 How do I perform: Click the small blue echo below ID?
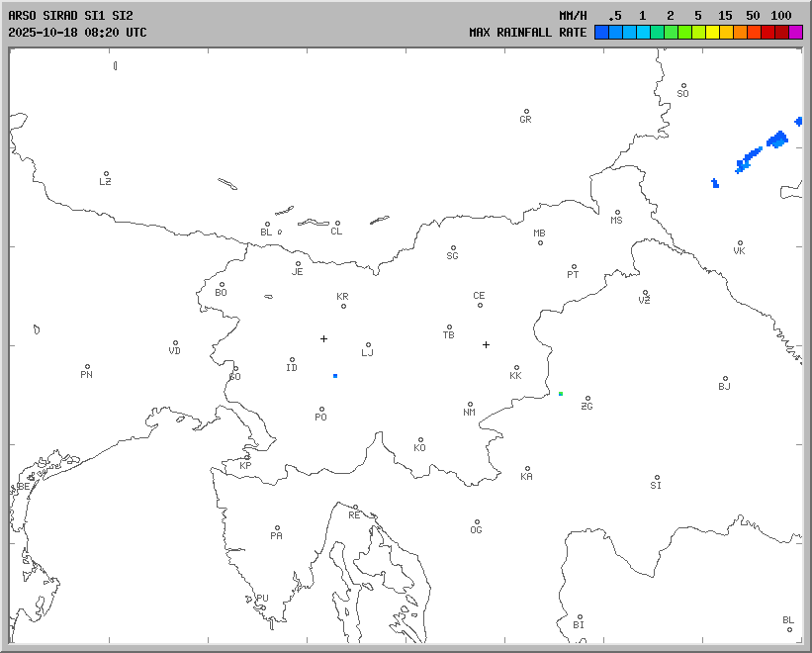pyautogui.click(x=335, y=376)
